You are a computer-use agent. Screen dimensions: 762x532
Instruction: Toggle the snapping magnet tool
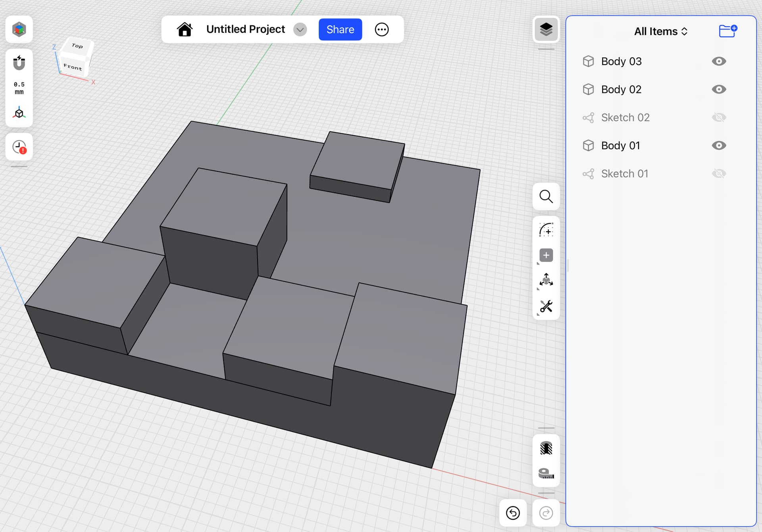point(19,63)
